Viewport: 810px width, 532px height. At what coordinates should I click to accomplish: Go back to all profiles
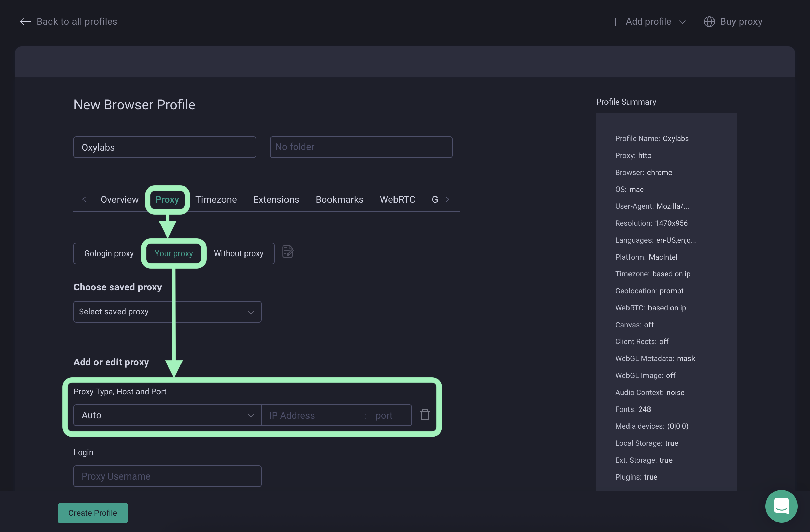(x=77, y=22)
